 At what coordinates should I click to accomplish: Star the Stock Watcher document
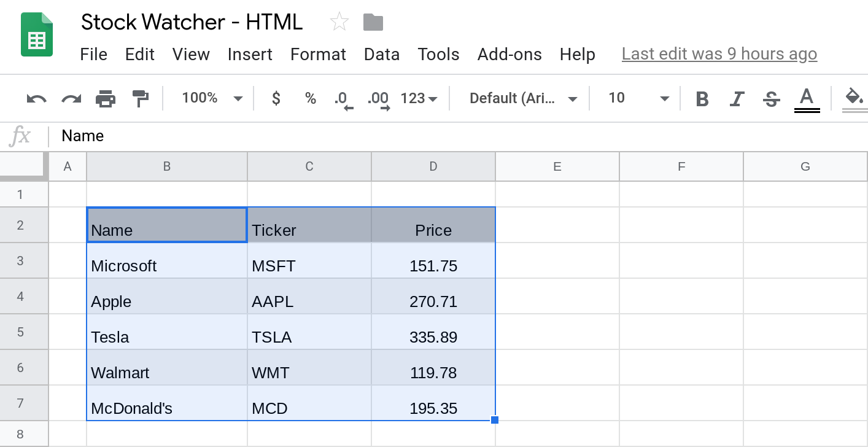tap(339, 22)
